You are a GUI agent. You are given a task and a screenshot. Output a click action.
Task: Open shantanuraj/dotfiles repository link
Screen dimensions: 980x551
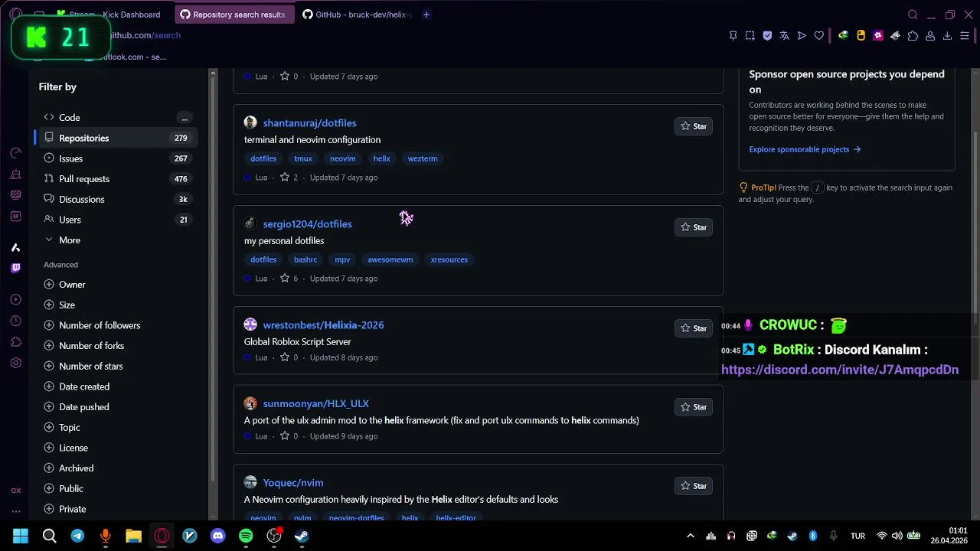click(309, 123)
